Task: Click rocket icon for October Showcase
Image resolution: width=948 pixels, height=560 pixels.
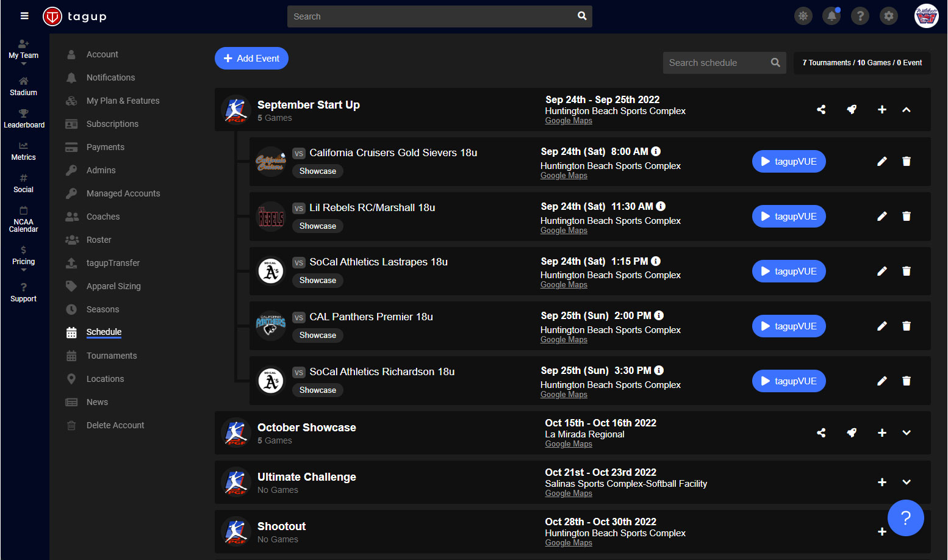Action: pos(852,433)
